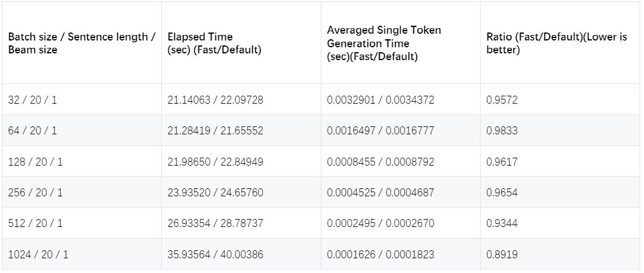Click the "Elapsed Time (sec) (Fast/Default)" column header
Image resolution: width=644 pixels, height=273 pixels.
(215, 43)
